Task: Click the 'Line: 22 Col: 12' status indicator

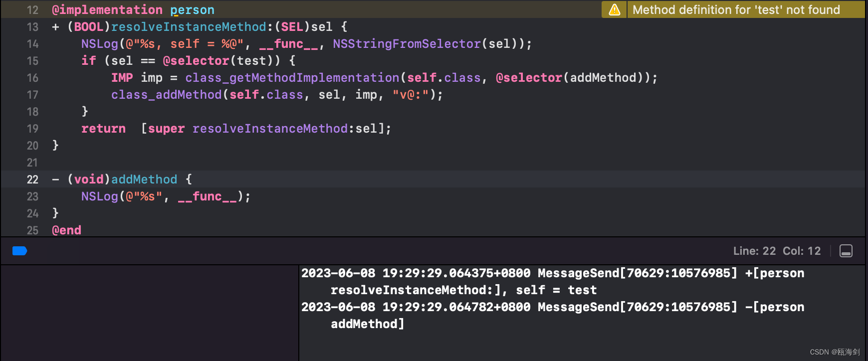Action: (777, 251)
